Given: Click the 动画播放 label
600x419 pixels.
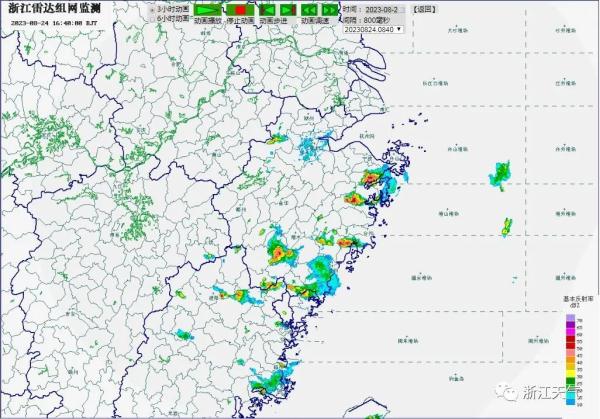Looking at the screenshot, I should pos(208,21).
